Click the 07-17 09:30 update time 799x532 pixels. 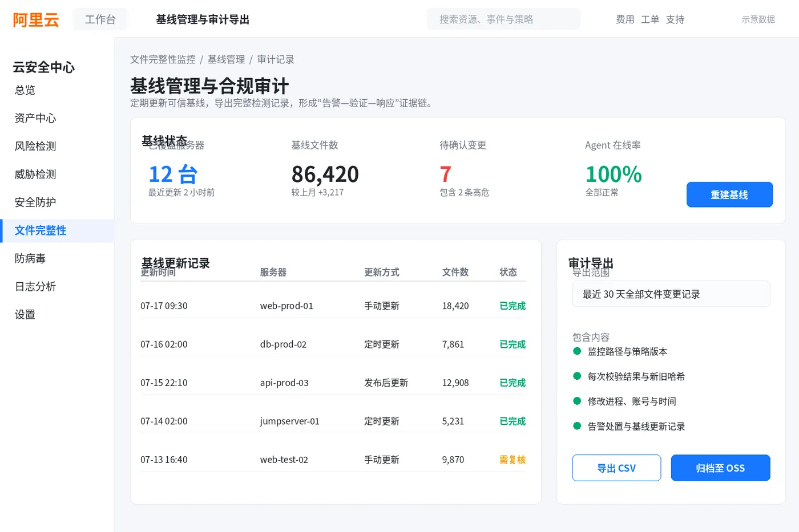tap(164, 306)
